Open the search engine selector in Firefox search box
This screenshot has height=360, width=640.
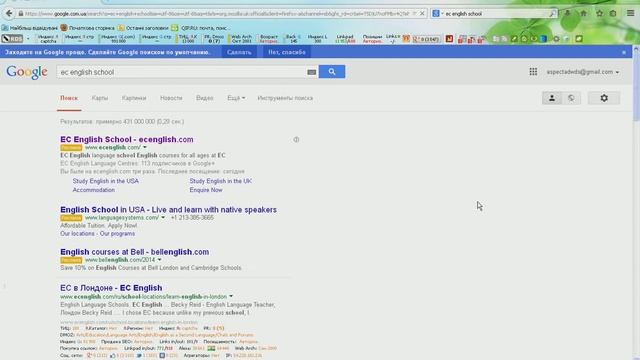(437, 13)
